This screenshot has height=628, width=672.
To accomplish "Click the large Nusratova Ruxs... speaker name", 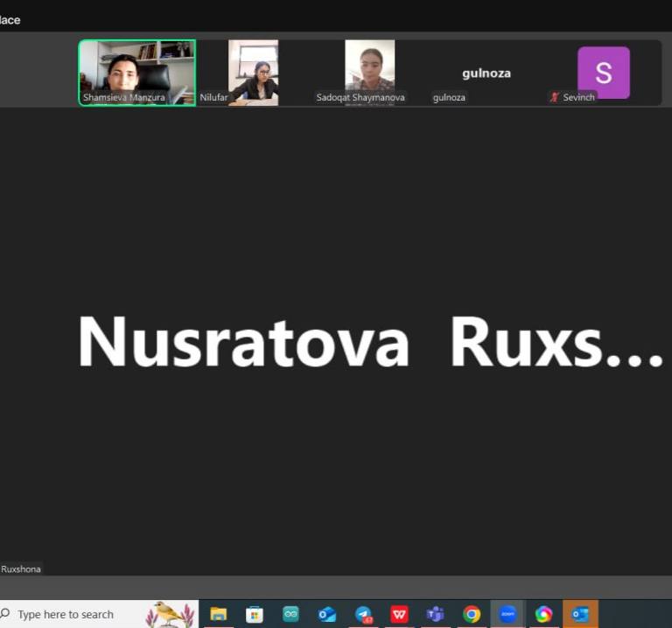I will (x=370, y=342).
